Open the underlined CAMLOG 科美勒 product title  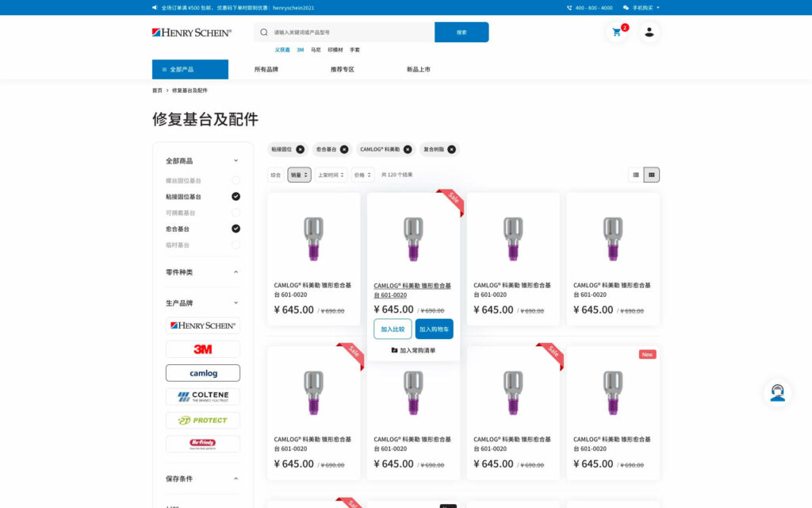tap(412, 291)
